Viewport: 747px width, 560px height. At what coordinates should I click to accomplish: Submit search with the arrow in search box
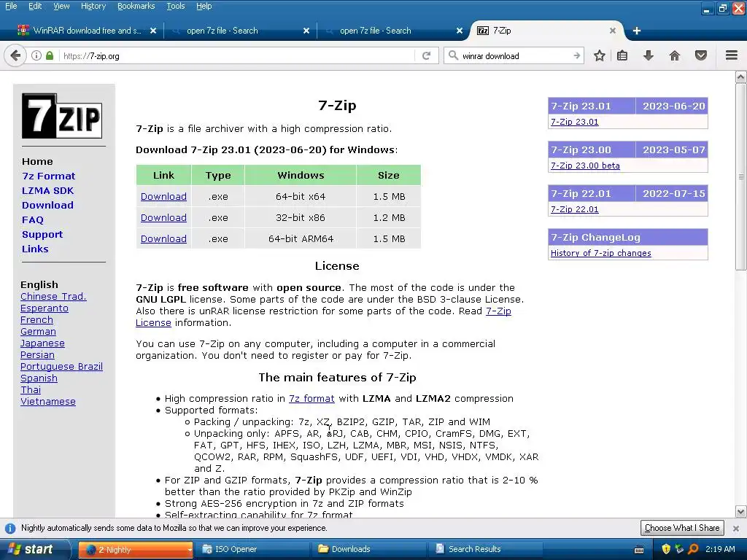576,55
